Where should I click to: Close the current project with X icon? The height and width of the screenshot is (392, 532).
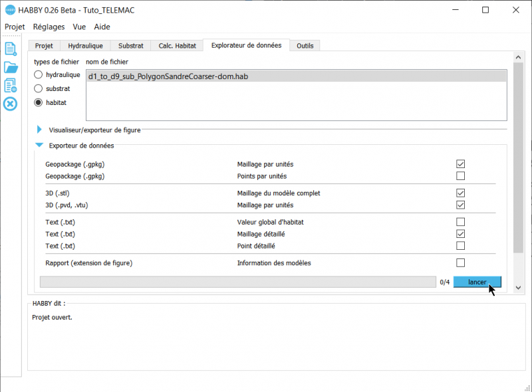[10, 102]
